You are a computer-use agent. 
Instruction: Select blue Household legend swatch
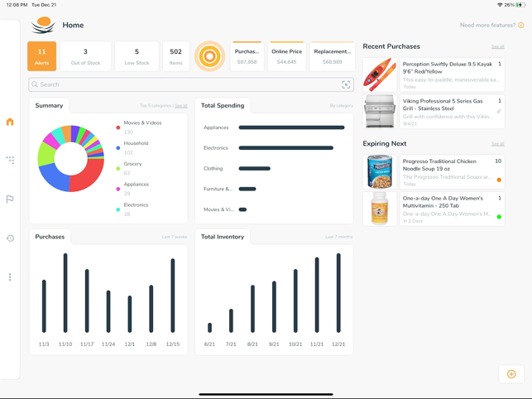point(118,148)
